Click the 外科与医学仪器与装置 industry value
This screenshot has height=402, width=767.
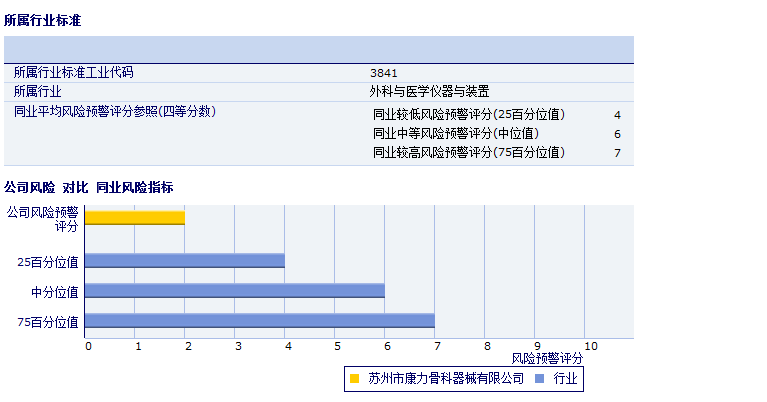pos(429,91)
